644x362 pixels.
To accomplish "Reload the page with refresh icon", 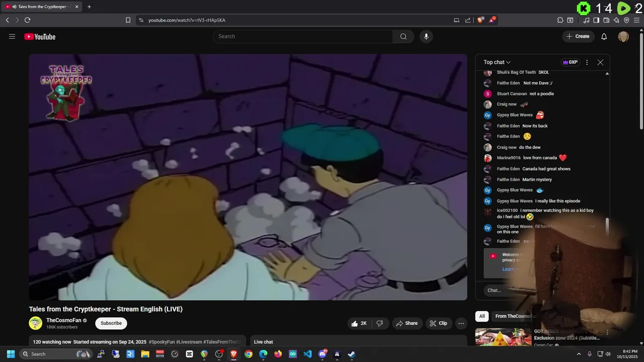I will click(27, 20).
